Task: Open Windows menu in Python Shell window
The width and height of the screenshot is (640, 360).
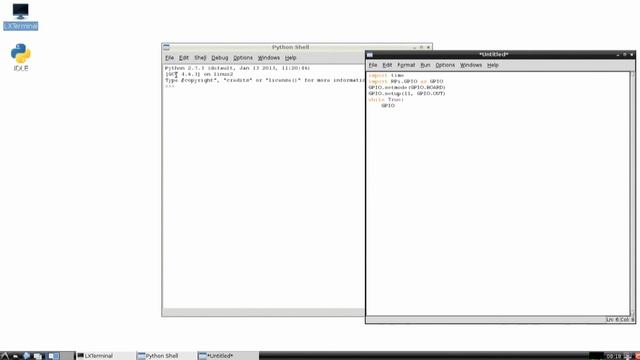Action: click(269, 58)
